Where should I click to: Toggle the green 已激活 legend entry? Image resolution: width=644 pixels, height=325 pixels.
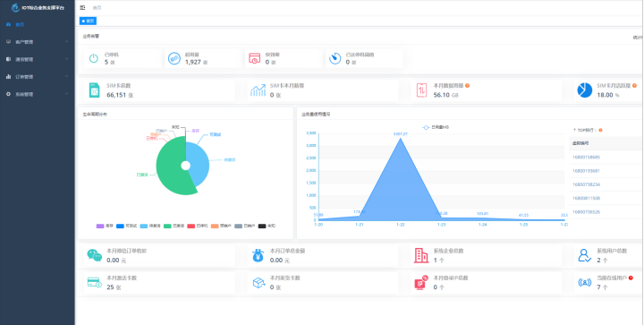(x=174, y=226)
